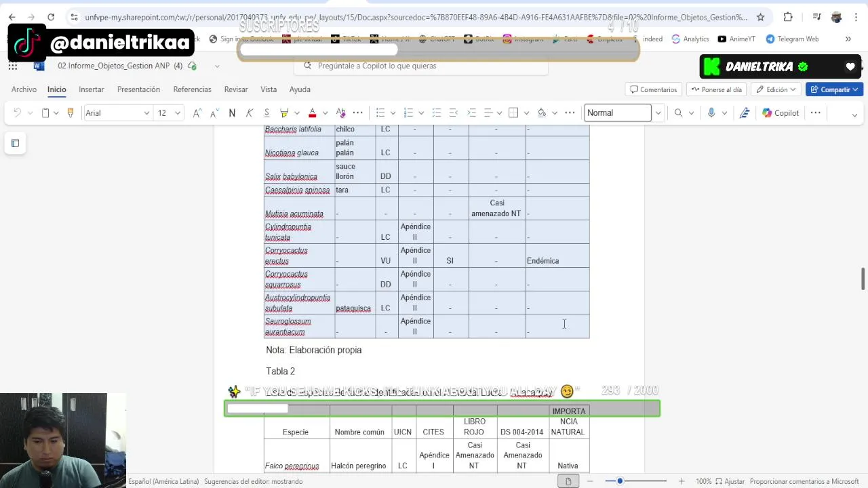Click the Paste clipboard icon
The height and width of the screenshot is (488, 868).
(x=45, y=113)
